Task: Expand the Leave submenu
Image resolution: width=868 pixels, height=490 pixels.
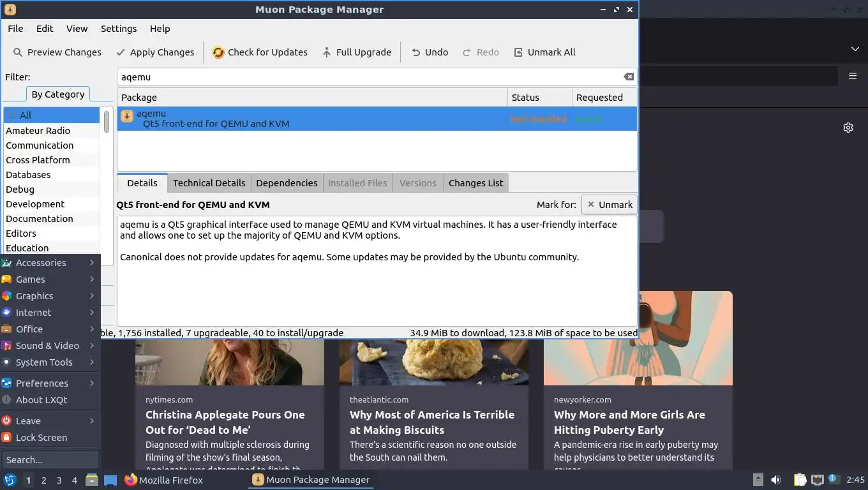Action: click(50, 421)
